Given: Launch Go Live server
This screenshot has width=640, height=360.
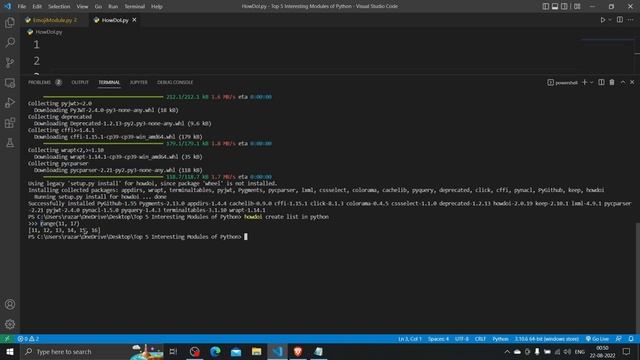Looking at the screenshot, I should pyautogui.click(x=597, y=339).
